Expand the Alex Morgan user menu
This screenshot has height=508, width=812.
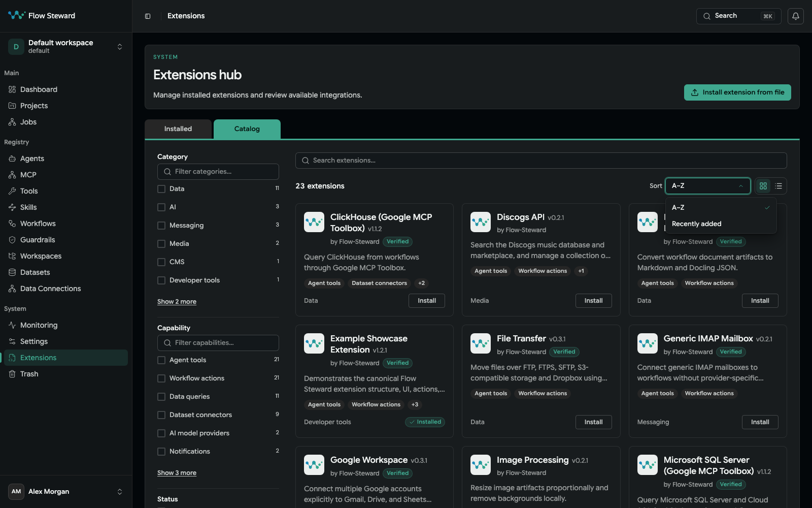coord(66,491)
